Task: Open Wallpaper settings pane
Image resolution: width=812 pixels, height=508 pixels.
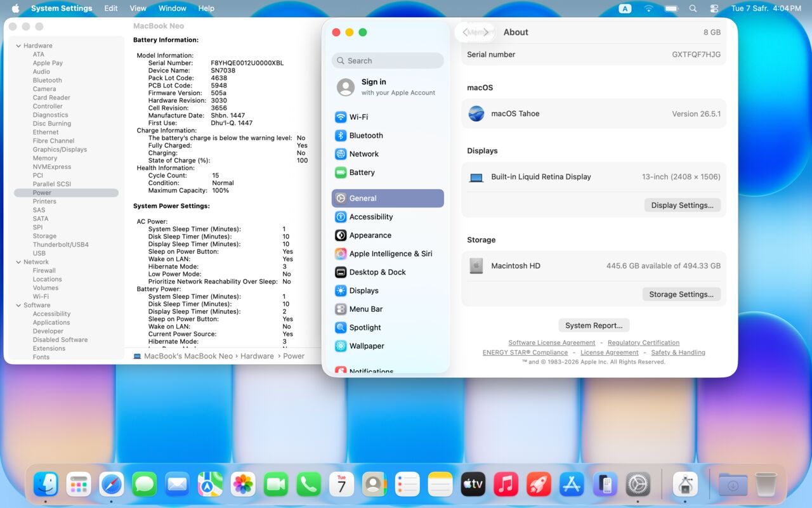Action: pos(388,346)
